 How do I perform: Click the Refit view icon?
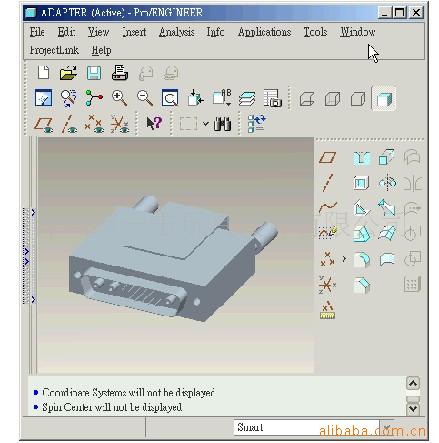(170, 98)
